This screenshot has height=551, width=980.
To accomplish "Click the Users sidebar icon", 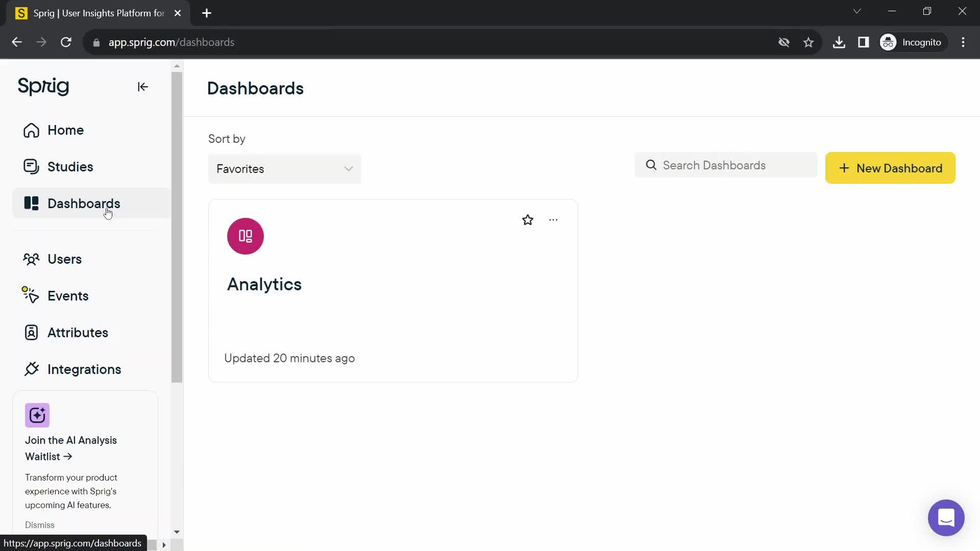I will 31,259.
